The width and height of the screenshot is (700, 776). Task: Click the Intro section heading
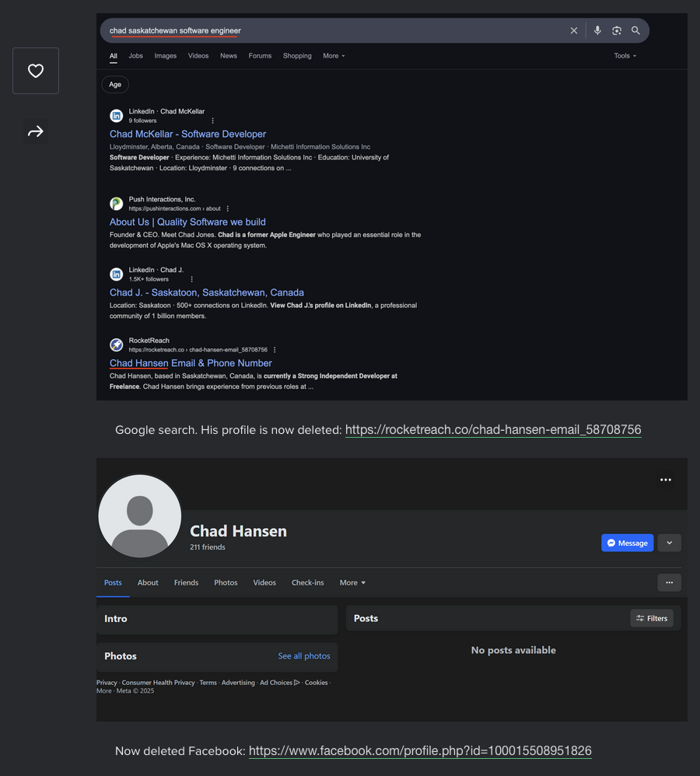115,619
